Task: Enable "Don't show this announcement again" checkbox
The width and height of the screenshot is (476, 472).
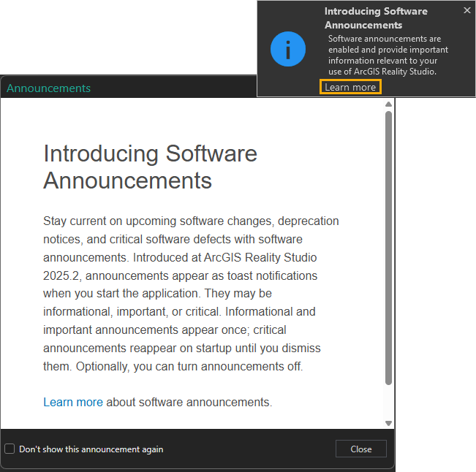Action: 10,449
